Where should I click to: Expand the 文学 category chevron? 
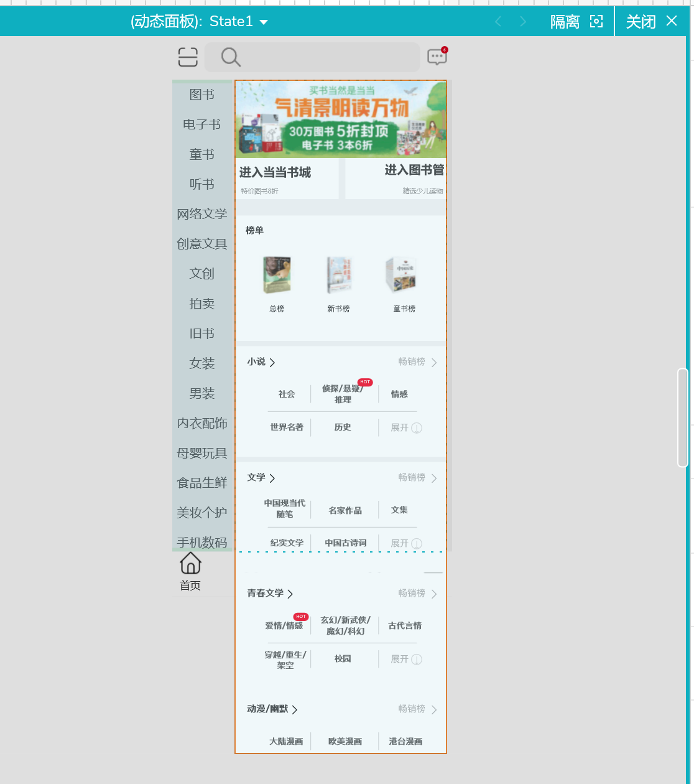click(x=272, y=478)
